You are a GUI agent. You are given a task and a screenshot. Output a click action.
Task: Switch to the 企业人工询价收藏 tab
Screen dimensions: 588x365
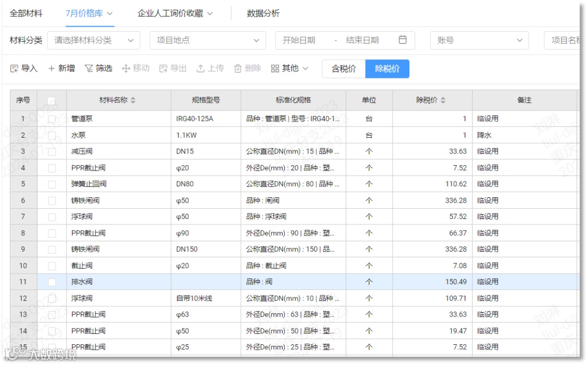click(x=170, y=14)
